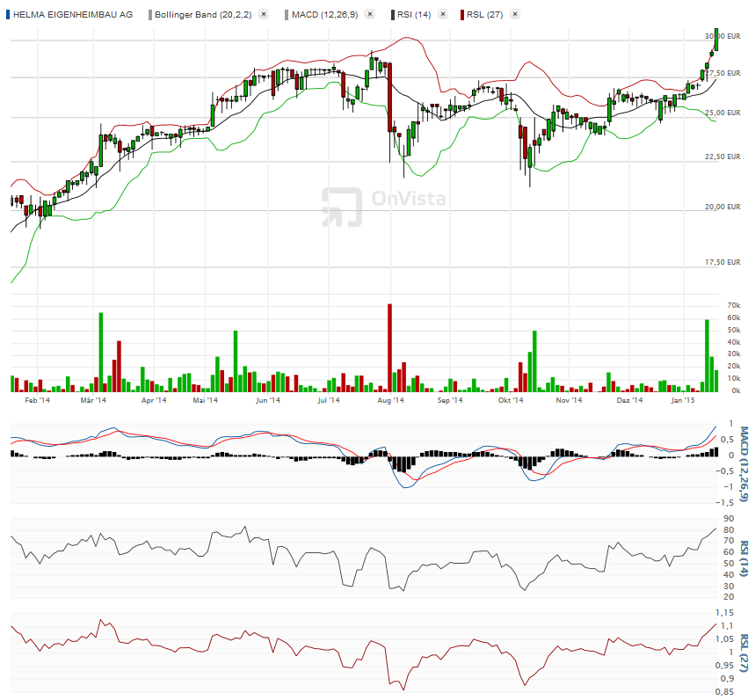Click the Nov '14 date axis label
Screen dimensions: 755x700
(569, 400)
